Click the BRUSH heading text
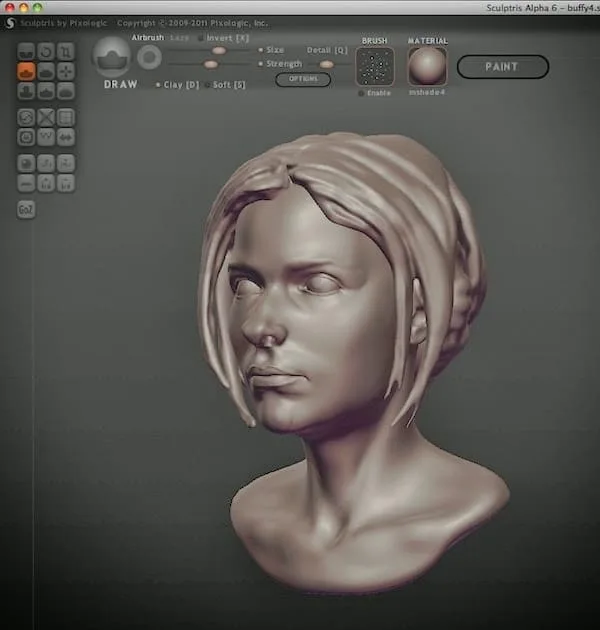The width and height of the screenshot is (600, 630). [x=375, y=41]
